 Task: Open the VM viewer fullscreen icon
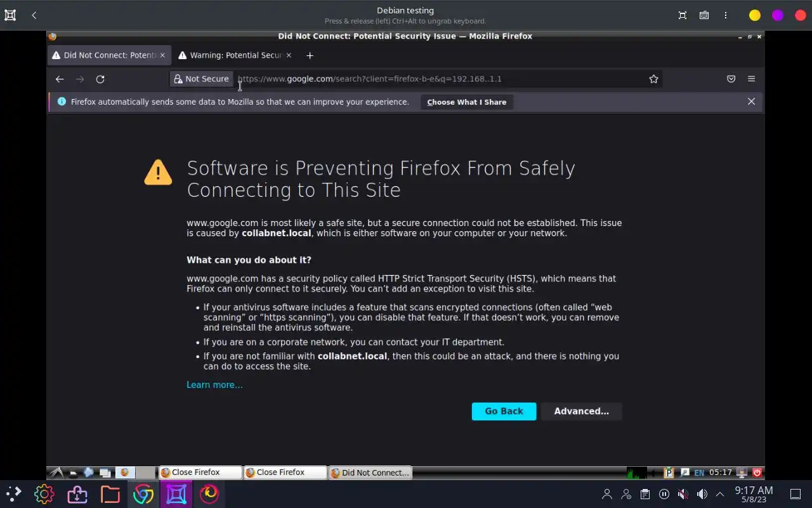(683, 15)
